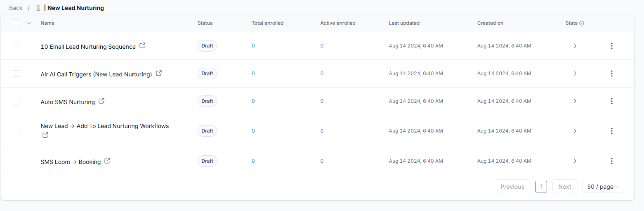Click the Active enrolled column header
Screen dimensions: 644x211
[x=338, y=23]
